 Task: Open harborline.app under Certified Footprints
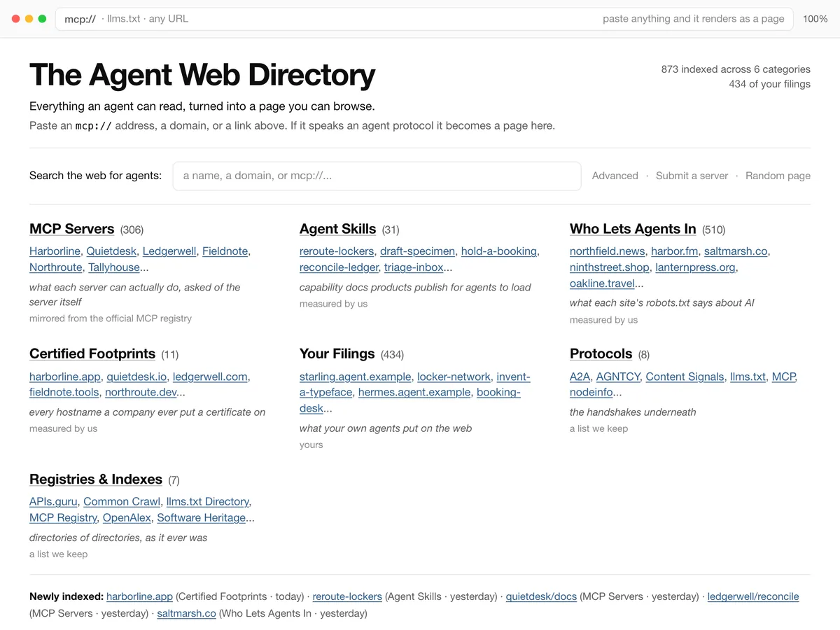click(x=65, y=377)
